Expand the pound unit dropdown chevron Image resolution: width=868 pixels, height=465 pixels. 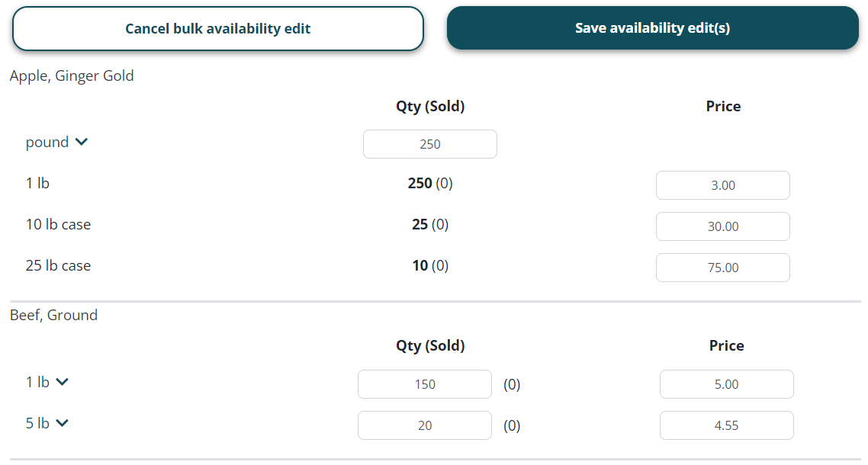[82, 142]
